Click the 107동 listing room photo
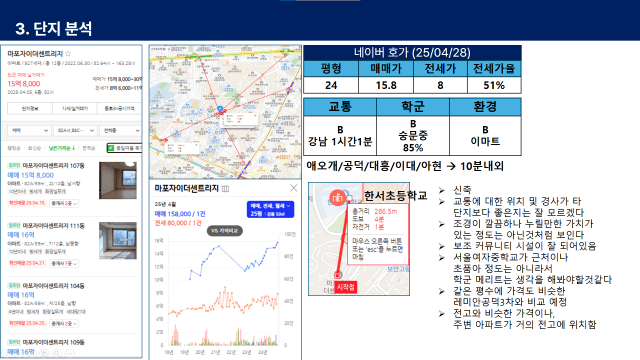Image resolution: width=640 pixels, height=360 pixels. [118, 180]
